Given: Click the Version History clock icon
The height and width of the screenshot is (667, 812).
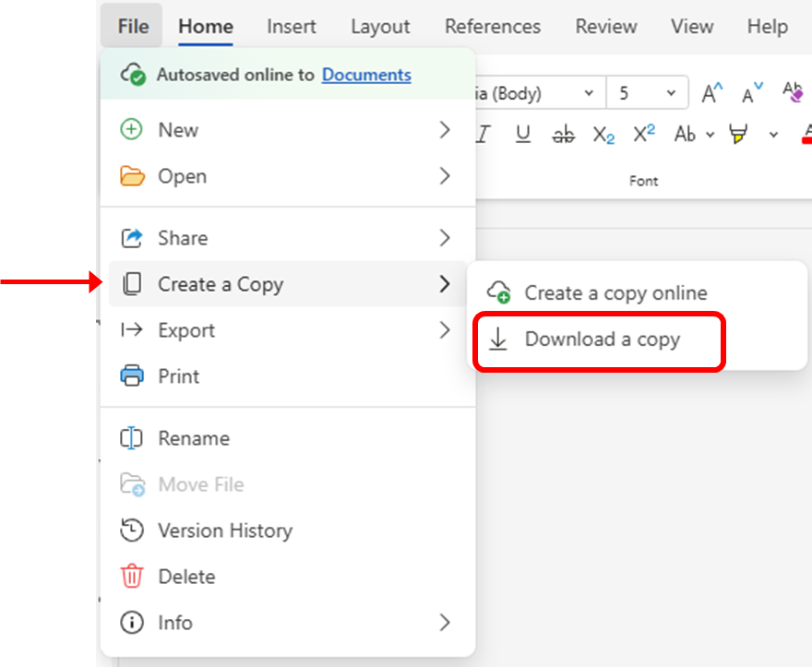Looking at the screenshot, I should point(132,530).
